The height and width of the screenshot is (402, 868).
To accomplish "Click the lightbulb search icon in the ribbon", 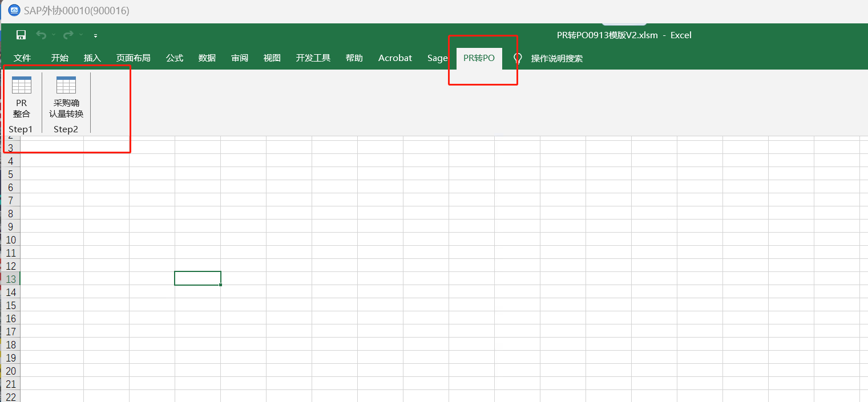I will [517, 58].
